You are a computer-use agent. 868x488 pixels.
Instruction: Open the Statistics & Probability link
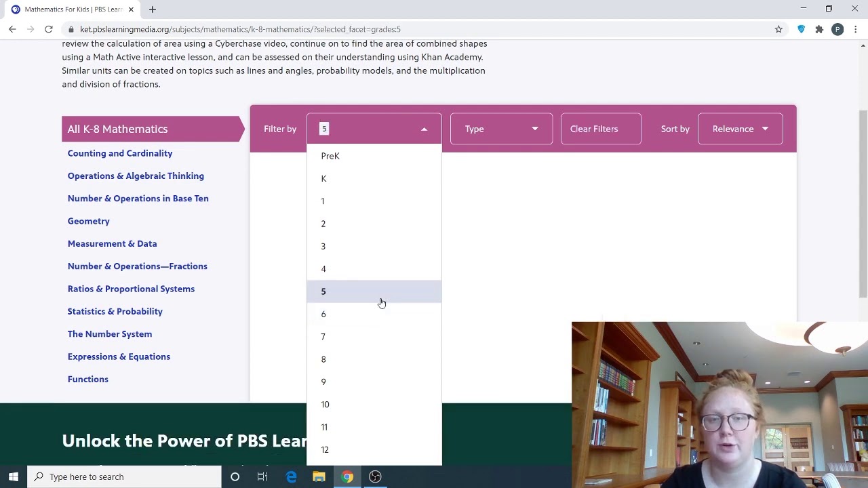pos(115,311)
